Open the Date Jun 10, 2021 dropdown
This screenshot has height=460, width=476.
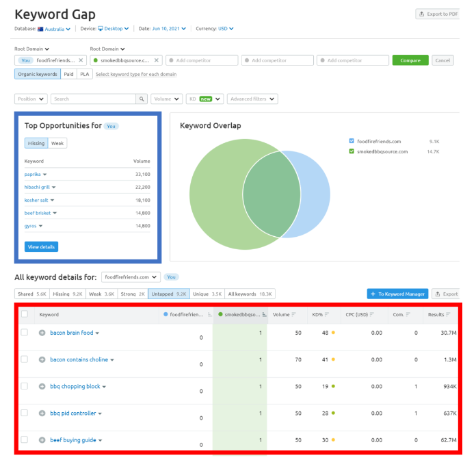169,29
